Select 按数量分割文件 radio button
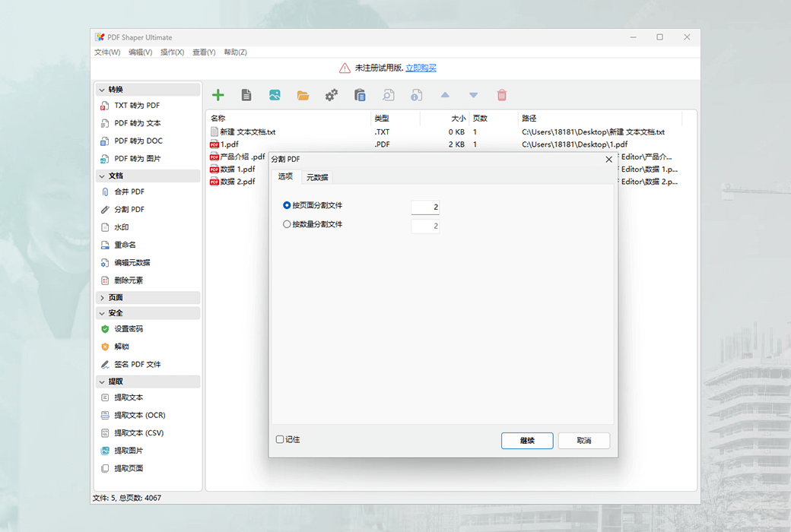This screenshot has height=532, width=791. [286, 225]
